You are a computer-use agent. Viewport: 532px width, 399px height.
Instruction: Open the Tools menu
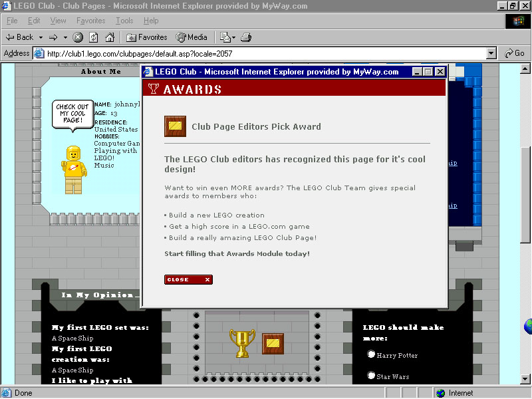tap(124, 21)
